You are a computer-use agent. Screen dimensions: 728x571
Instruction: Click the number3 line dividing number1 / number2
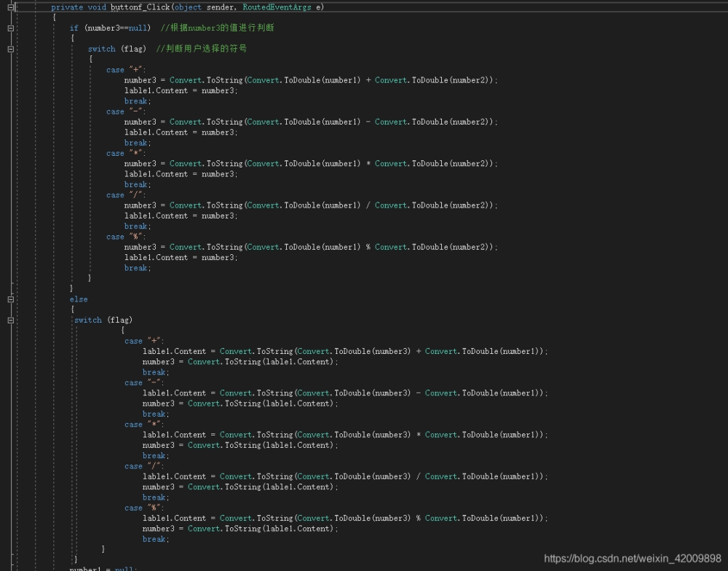tap(311, 206)
